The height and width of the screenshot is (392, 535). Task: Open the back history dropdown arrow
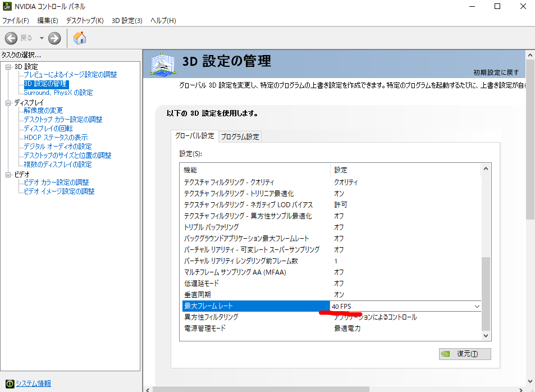pos(42,38)
